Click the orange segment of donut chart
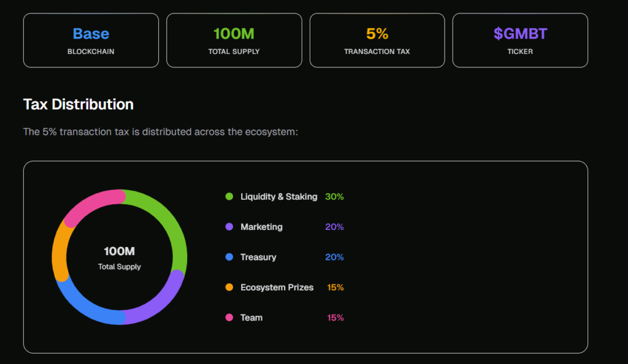This screenshot has width=628, height=364. pos(60,250)
